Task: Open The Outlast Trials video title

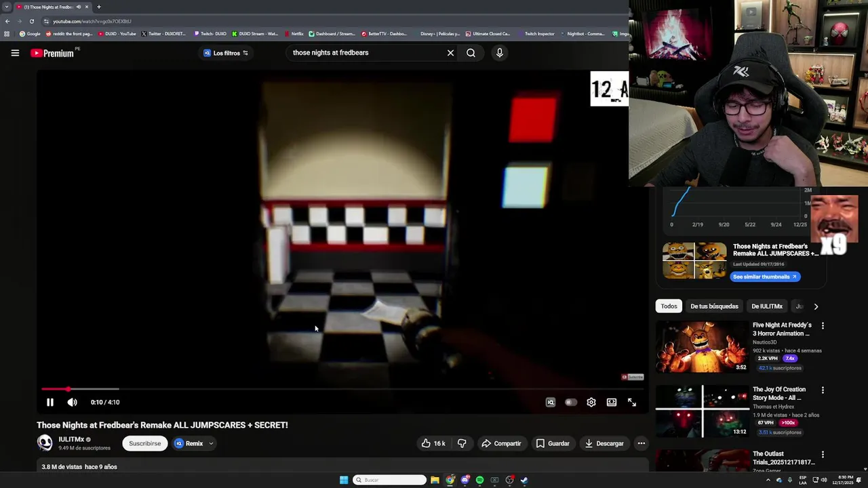Action: (x=783, y=458)
